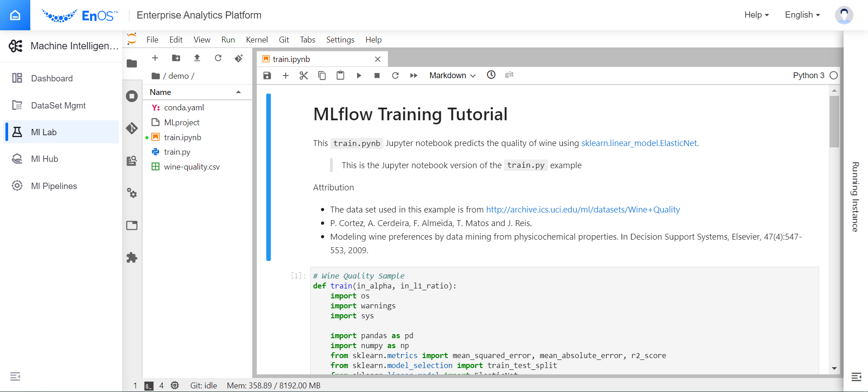Select wine-quality.csv in the file list

pyautogui.click(x=197, y=167)
